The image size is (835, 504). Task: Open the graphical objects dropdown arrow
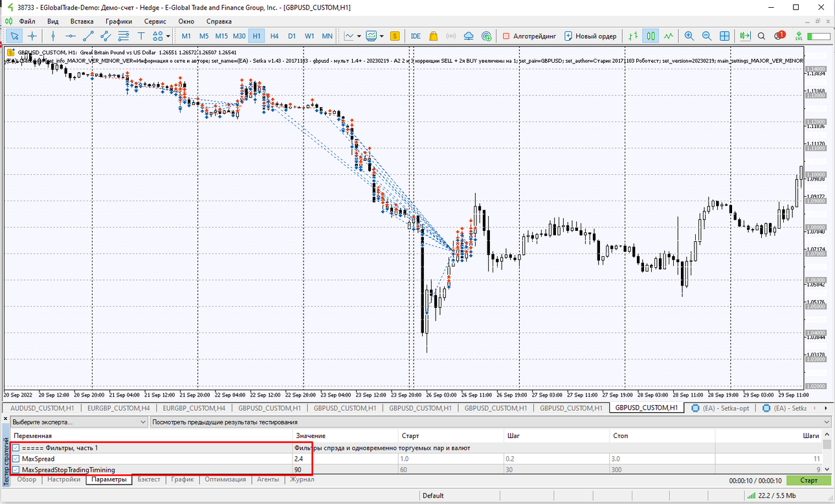tap(168, 36)
